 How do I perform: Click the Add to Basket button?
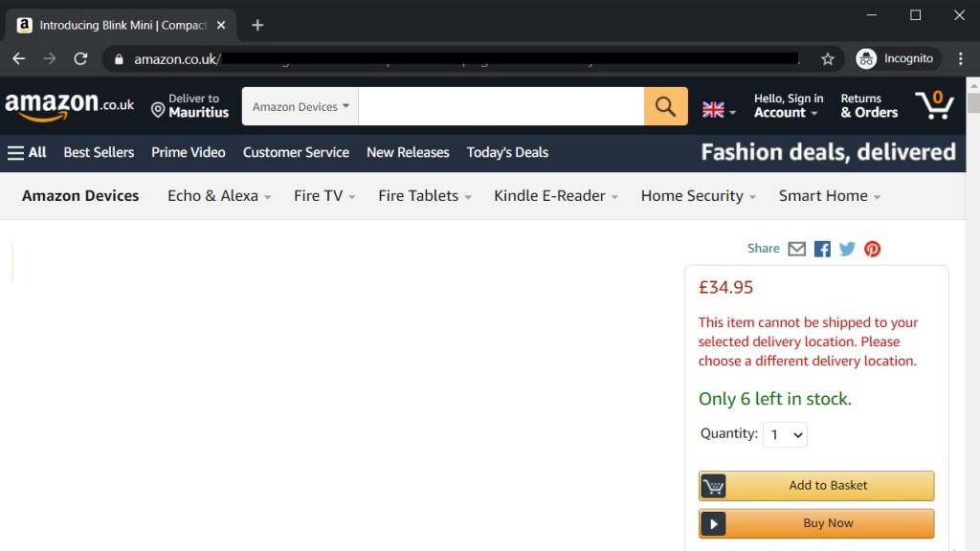tap(816, 486)
